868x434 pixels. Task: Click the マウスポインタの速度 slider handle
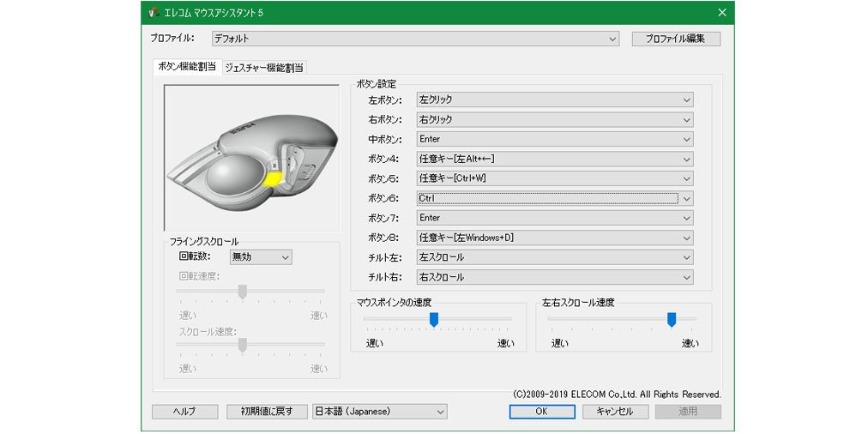[x=434, y=319]
